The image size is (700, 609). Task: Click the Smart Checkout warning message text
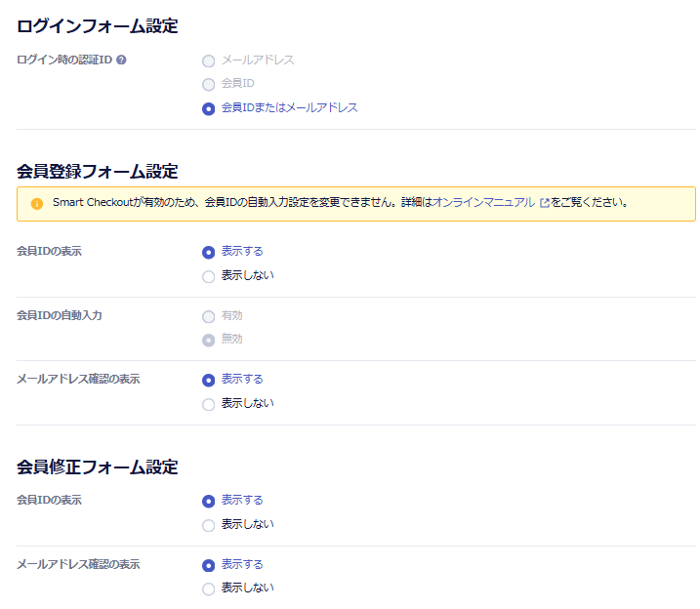[x=340, y=203]
